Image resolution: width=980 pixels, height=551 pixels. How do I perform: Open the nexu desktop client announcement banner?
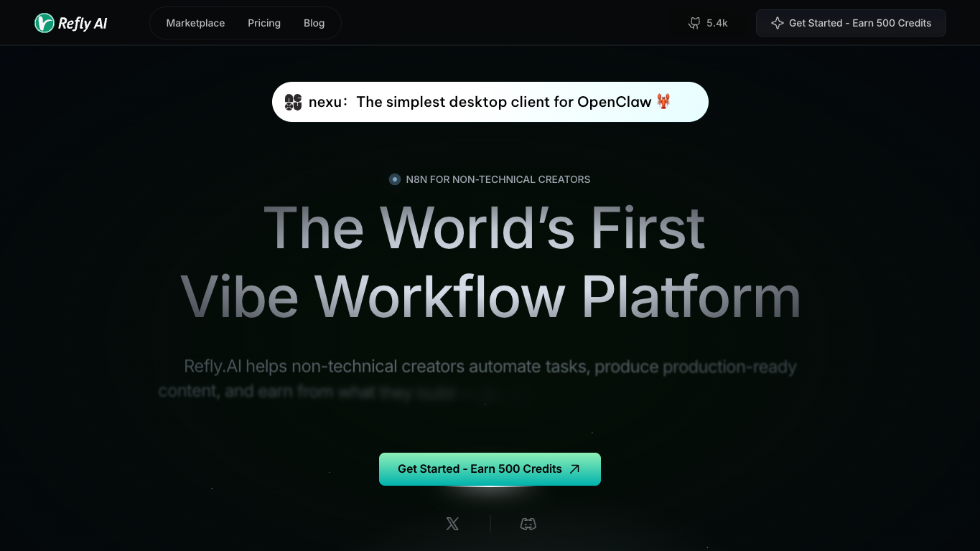point(490,102)
